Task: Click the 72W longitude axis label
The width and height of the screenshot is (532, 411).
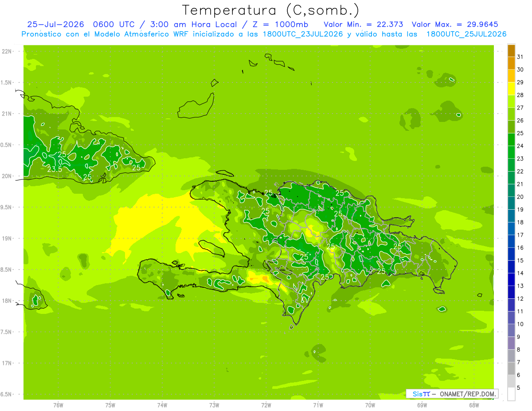Action: tap(266, 405)
